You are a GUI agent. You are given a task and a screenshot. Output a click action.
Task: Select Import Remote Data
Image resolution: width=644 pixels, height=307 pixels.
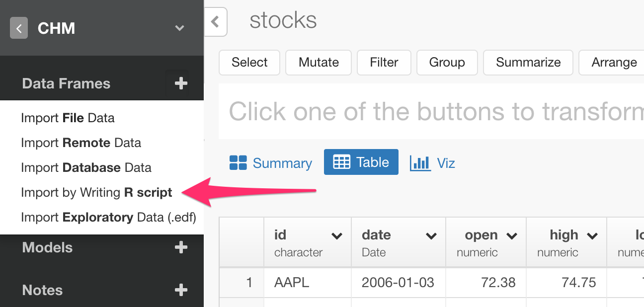tap(80, 143)
